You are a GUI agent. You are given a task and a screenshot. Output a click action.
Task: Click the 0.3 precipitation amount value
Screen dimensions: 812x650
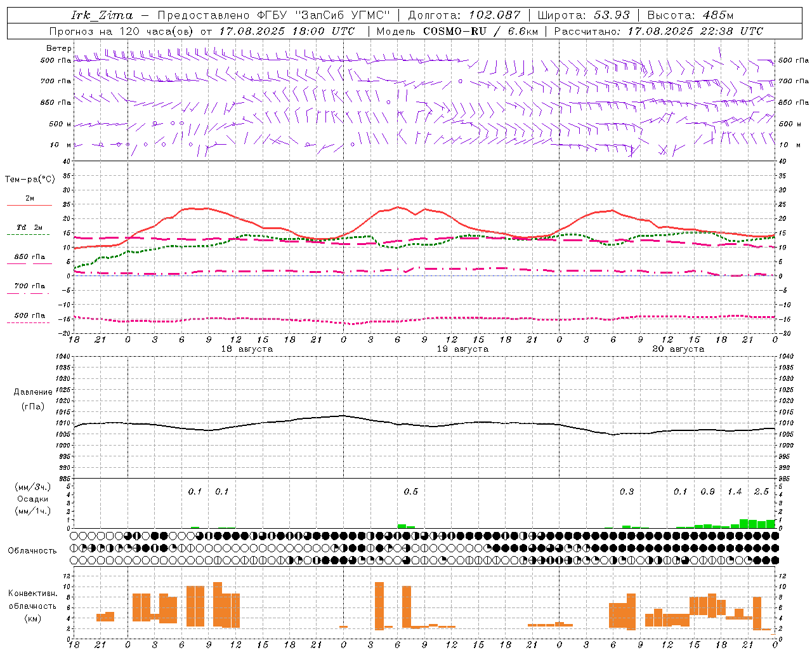(627, 492)
